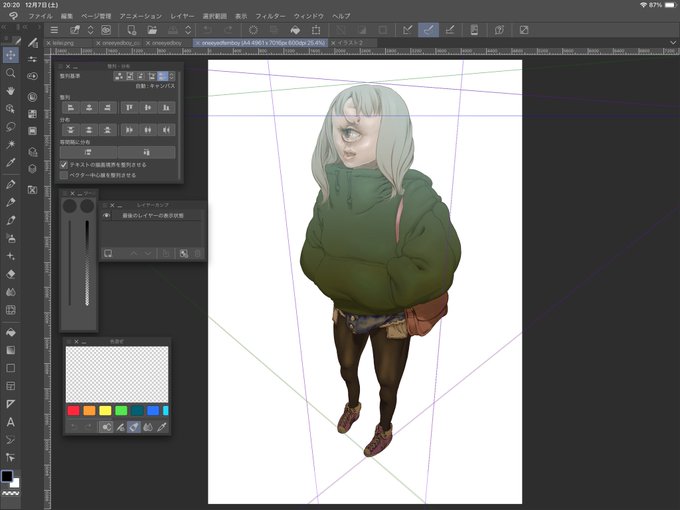Toggle the highlighted brush icon in color mixing panel
The width and height of the screenshot is (680, 510).
[134, 427]
